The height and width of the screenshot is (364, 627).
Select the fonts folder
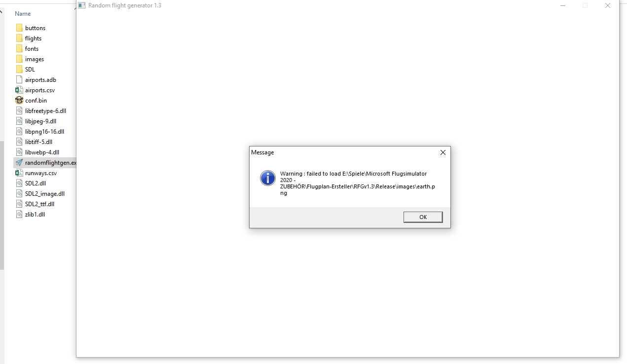coord(32,49)
